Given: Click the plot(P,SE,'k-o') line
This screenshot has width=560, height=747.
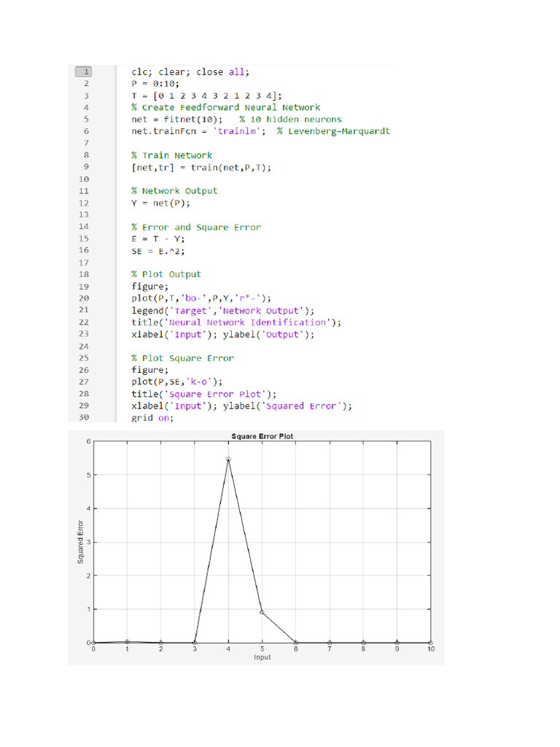Looking at the screenshot, I should (176, 382).
